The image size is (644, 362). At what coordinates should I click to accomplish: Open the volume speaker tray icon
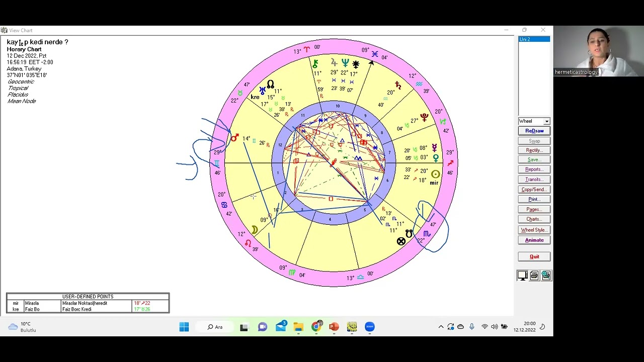click(x=495, y=327)
